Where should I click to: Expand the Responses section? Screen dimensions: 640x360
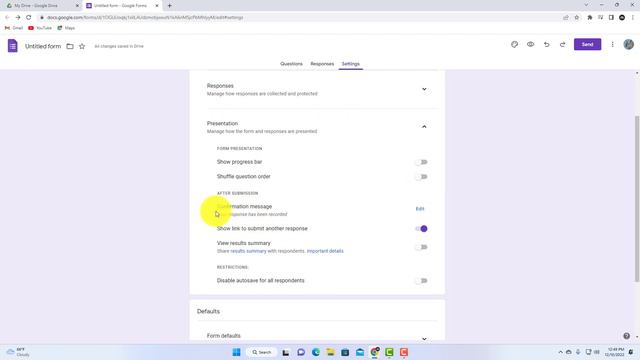pos(424,89)
